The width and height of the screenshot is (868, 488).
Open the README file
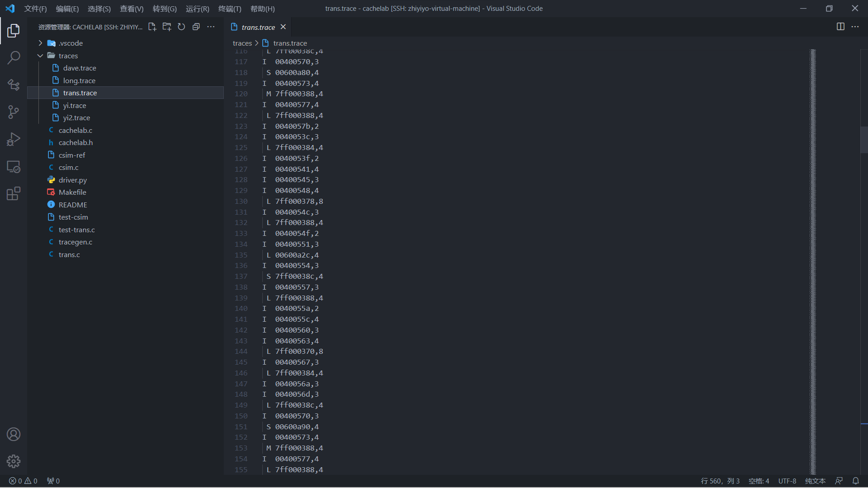point(125,205)
